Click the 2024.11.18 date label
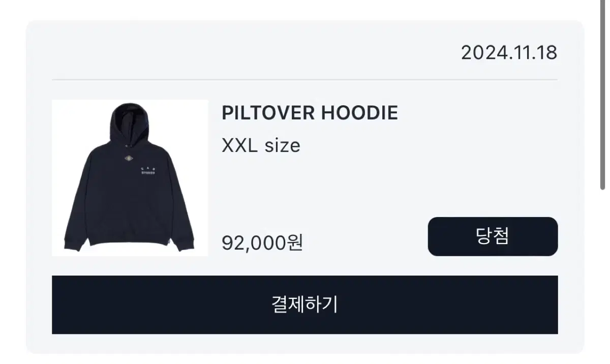The width and height of the screenshot is (610, 364). [509, 52]
